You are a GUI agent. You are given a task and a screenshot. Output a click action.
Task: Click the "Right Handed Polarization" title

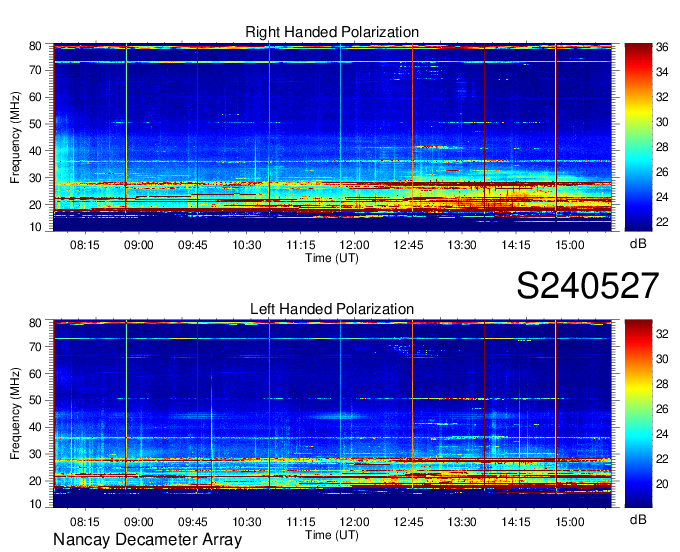(x=332, y=32)
